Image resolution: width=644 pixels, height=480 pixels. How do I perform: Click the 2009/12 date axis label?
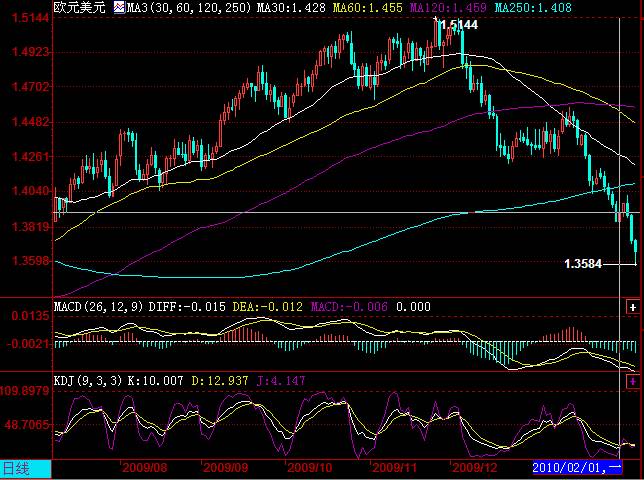click(475, 468)
